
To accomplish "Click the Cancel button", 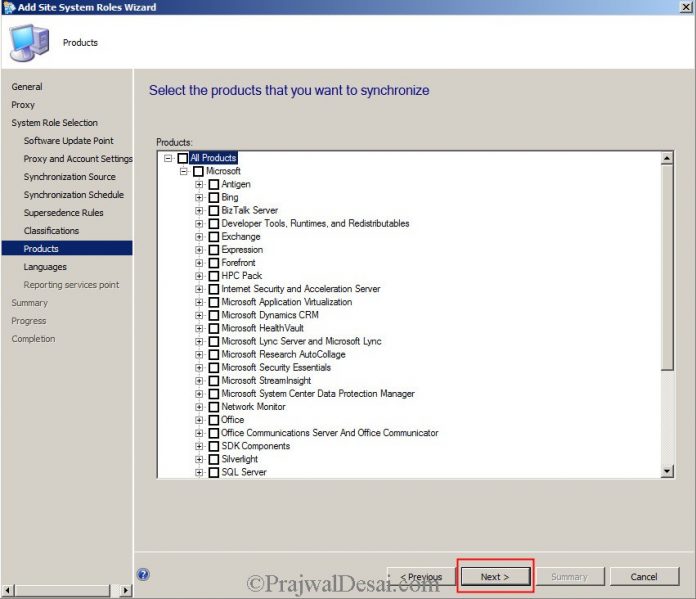I will (644, 577).
